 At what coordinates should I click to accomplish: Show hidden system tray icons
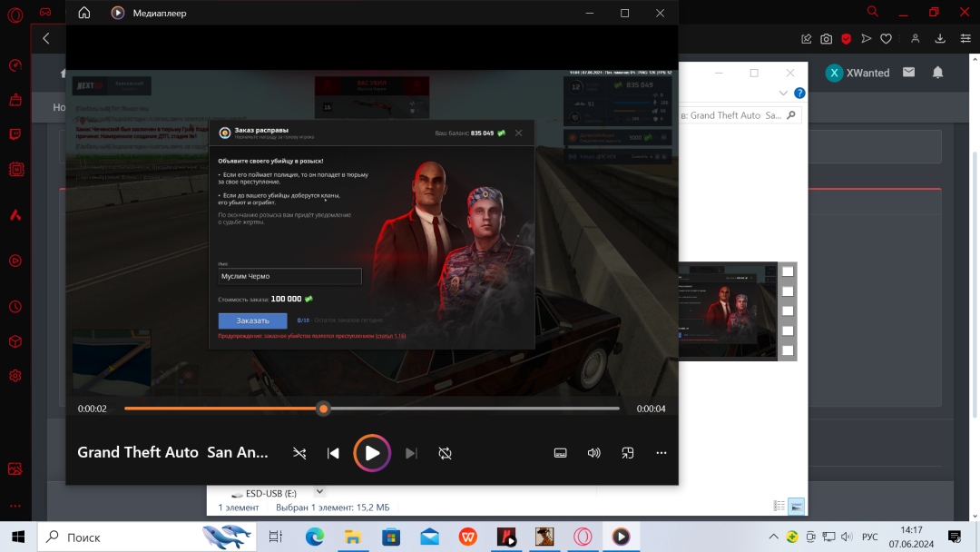(x=773, y=537)
